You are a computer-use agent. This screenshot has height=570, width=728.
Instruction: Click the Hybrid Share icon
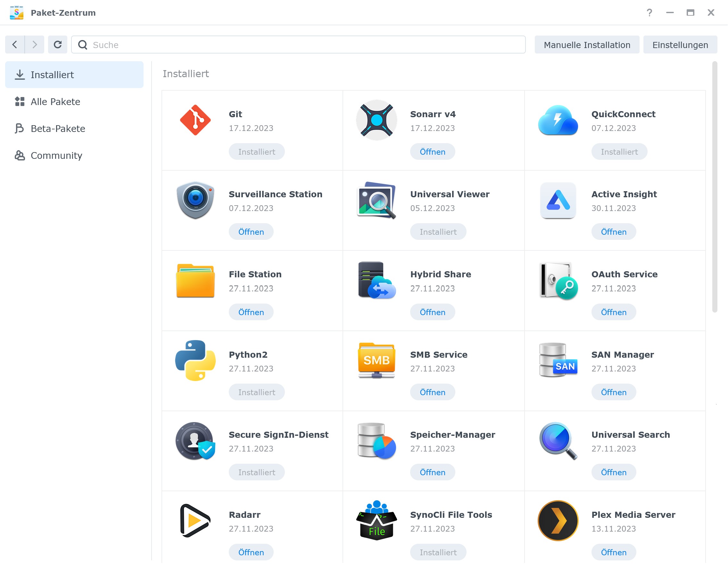pos(376,280)
